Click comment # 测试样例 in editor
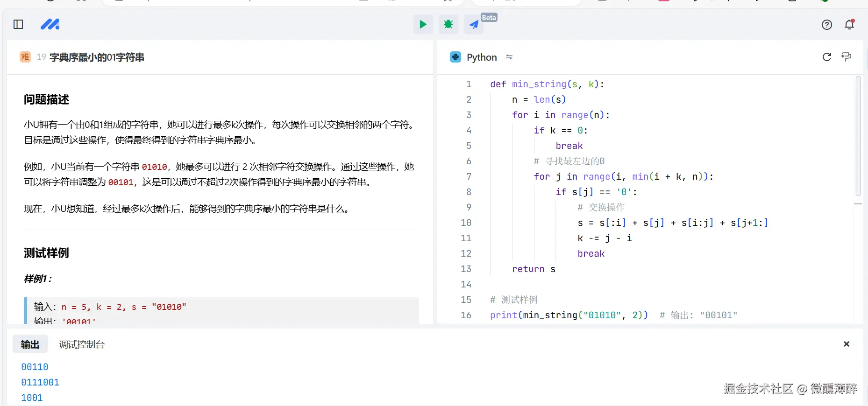 click(514, 300)
